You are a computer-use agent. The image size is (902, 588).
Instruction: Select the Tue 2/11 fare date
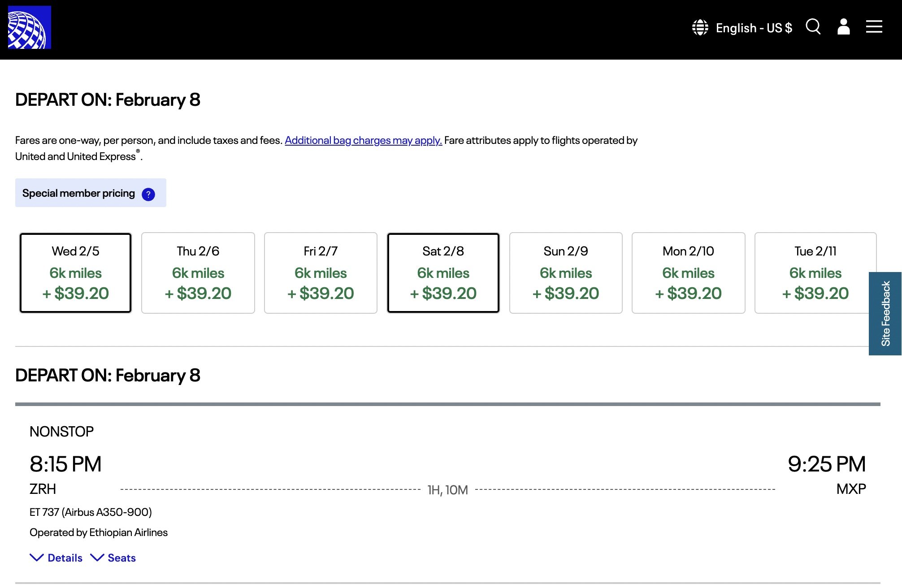click(x=815, y=272)
